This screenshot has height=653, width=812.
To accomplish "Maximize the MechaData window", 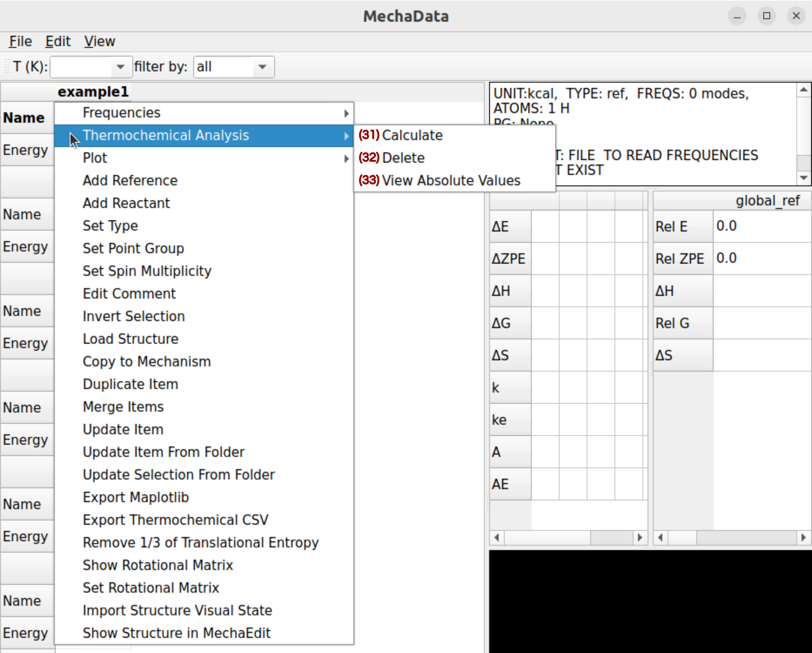I will point(766,16).
